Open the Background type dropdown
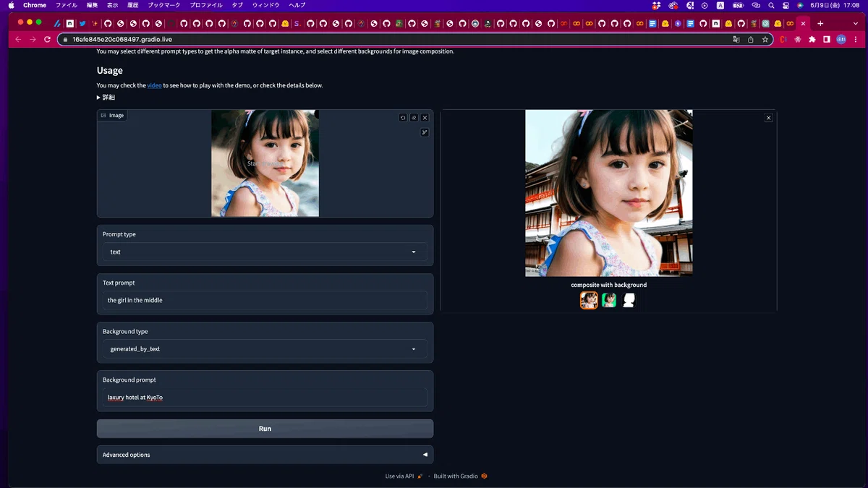 (x=264, y=348)
